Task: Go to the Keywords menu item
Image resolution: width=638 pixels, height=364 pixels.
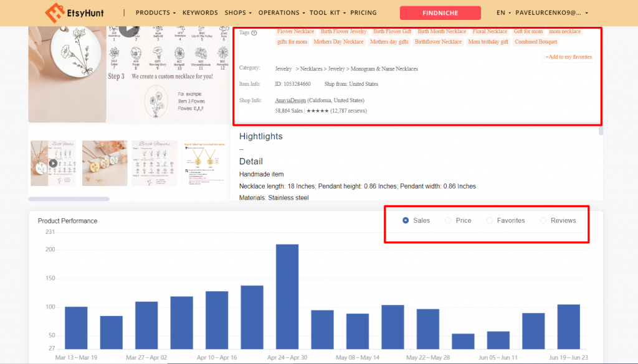Action: point(200,12)
